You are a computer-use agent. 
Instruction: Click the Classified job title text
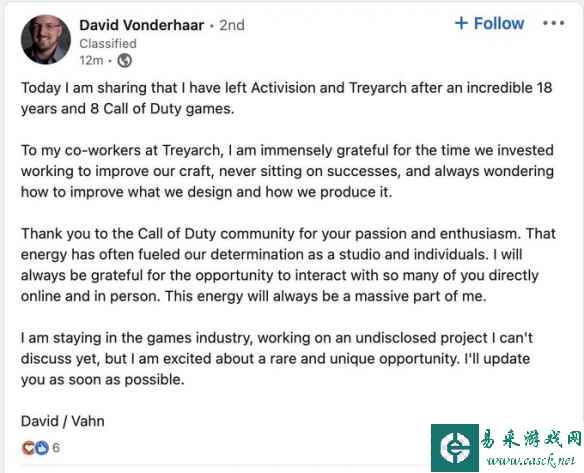tap(108, 44)
